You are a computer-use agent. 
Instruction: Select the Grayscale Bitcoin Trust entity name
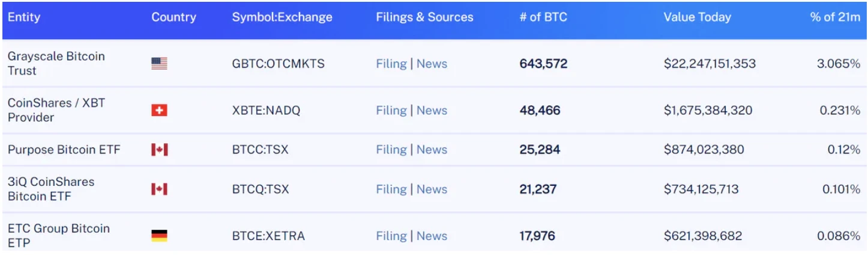coord(56,64)
